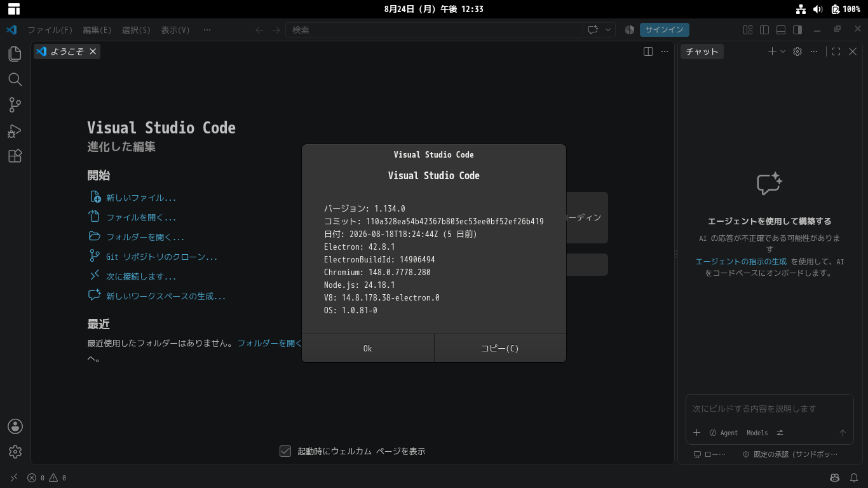Screen dimensions: 868x488
Task: Select the ようこそ tab
Action: 67,51
